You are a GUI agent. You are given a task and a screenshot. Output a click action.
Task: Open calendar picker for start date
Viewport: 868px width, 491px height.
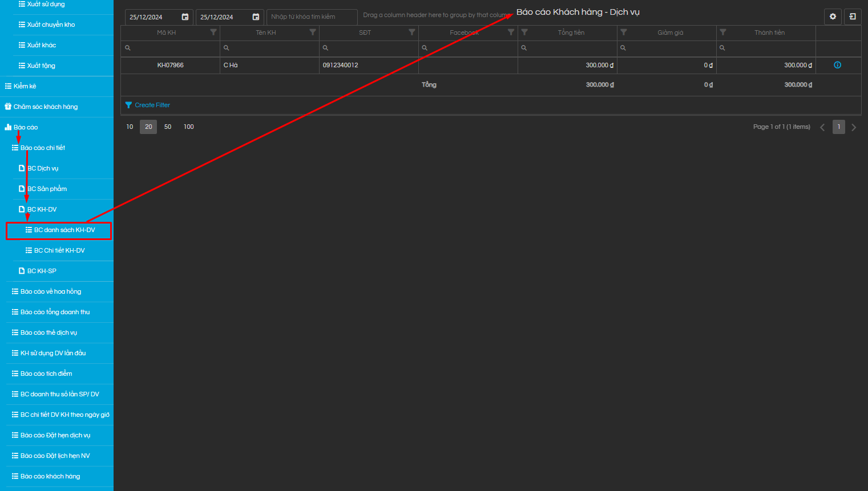coord(185,17)
